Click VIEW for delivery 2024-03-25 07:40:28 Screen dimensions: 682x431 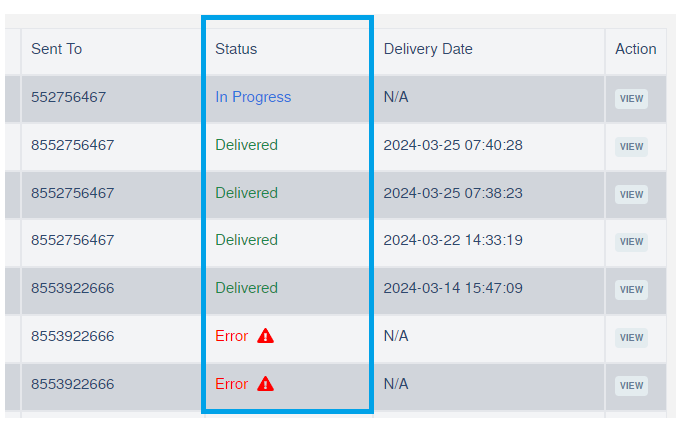[631, 147]
